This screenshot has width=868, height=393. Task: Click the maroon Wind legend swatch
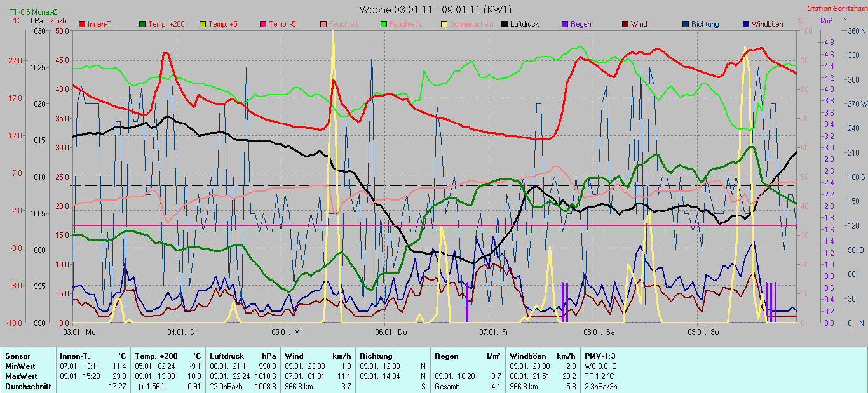tap(625, 24)
